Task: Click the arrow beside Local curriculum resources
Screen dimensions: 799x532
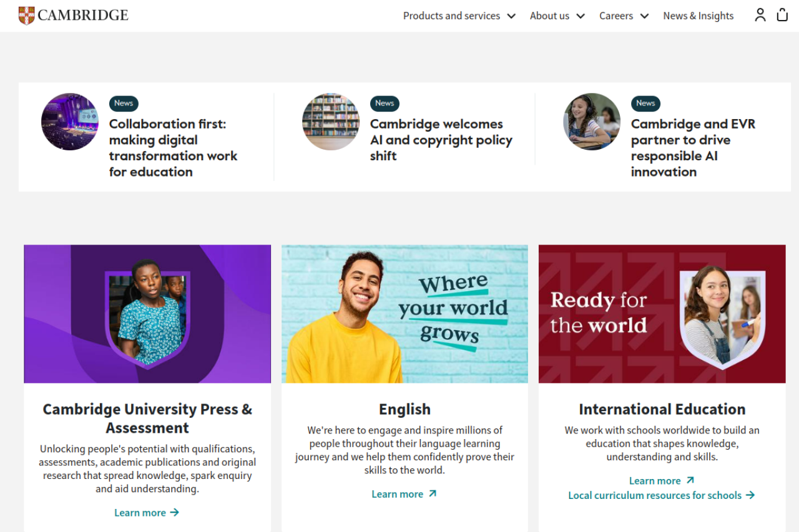Action: (750, 495)
